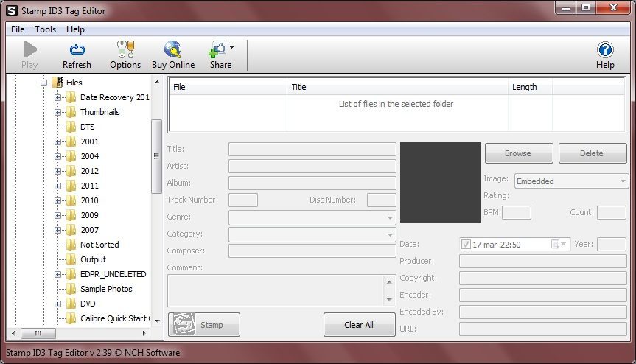Select the Output folder icon
The height and width of the screenshot is (364, 636).
pos(71,259)
